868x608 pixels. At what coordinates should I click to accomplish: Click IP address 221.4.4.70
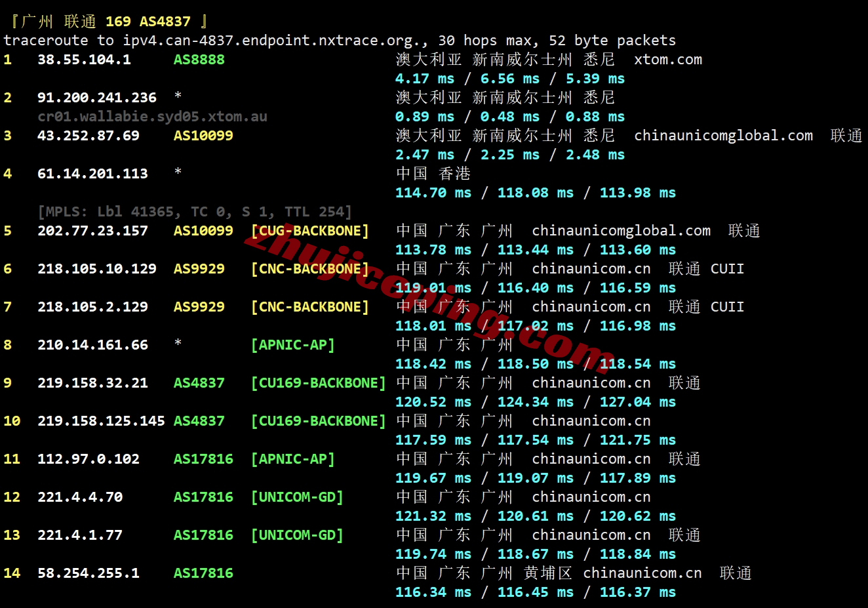pyautogui.click(x=80, y=497)
